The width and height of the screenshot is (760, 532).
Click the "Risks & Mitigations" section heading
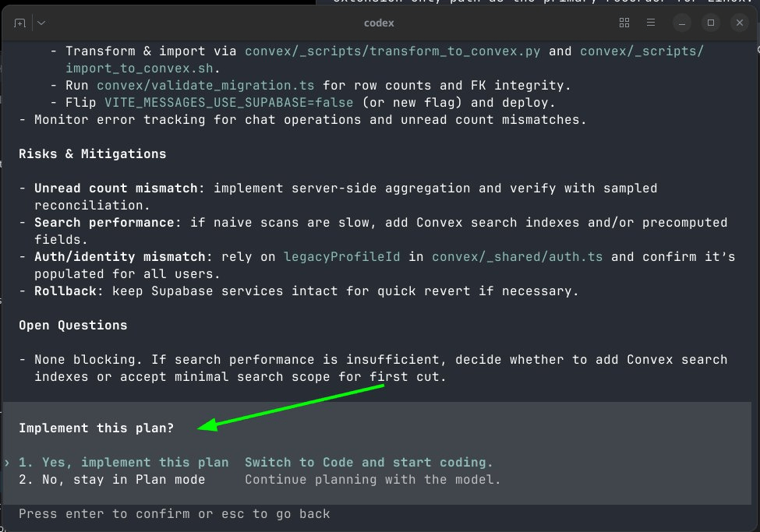pyautogui.click(x=92, y=154)
